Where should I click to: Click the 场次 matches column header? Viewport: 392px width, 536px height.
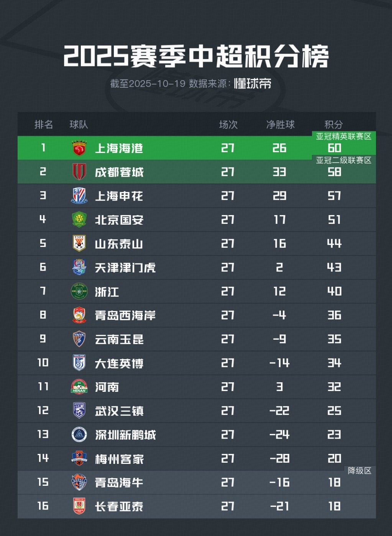(x=228, y=125)
